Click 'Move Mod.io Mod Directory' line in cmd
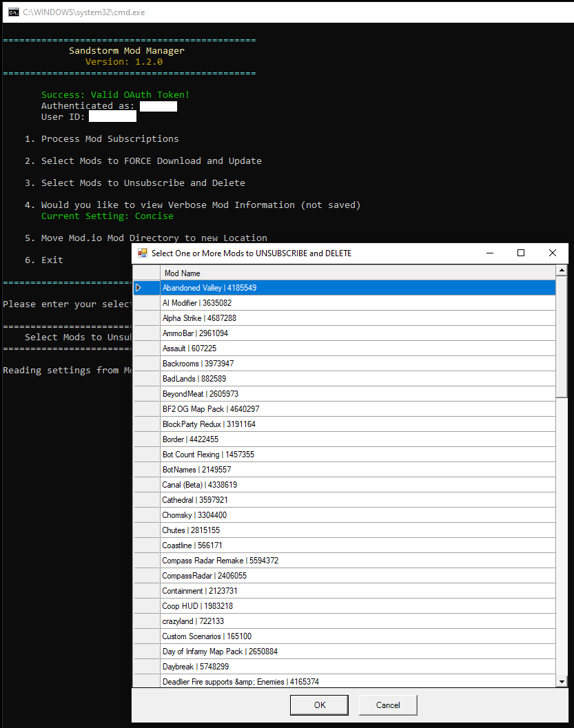The image size is (574, 728). (154, 238)
